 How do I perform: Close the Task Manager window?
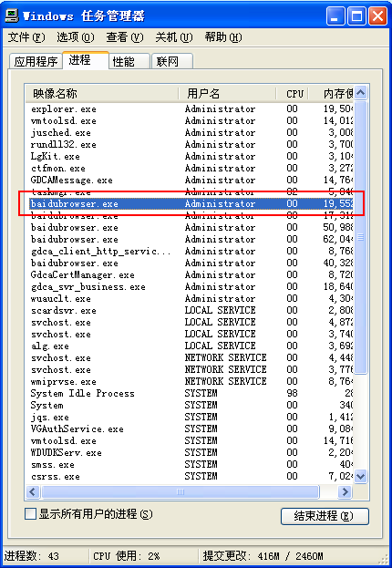coord(378,16)
